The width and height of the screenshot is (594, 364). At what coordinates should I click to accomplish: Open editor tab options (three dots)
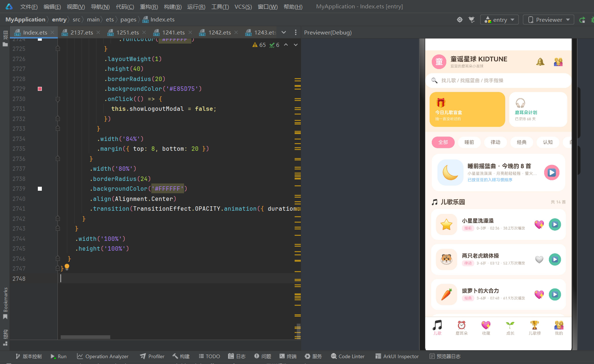pyautogui.click(x=295, y=33)
